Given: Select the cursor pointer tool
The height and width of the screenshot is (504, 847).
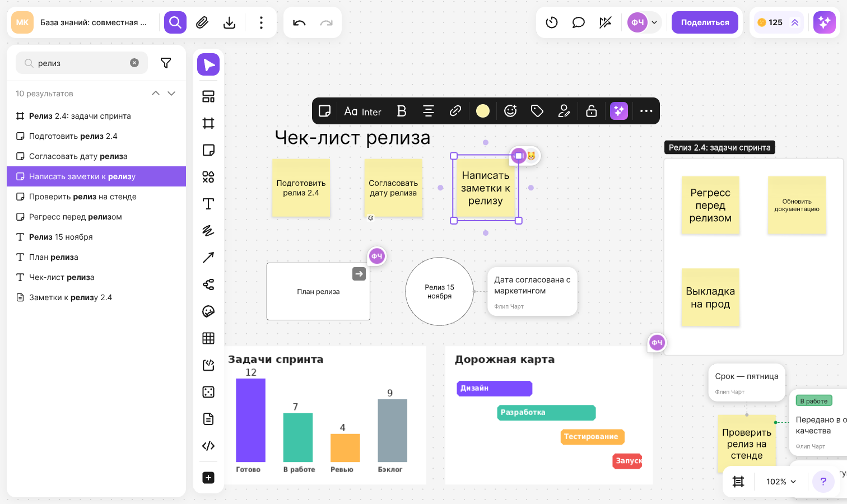Looking at the screenshot, I should [x=208, y=64].
